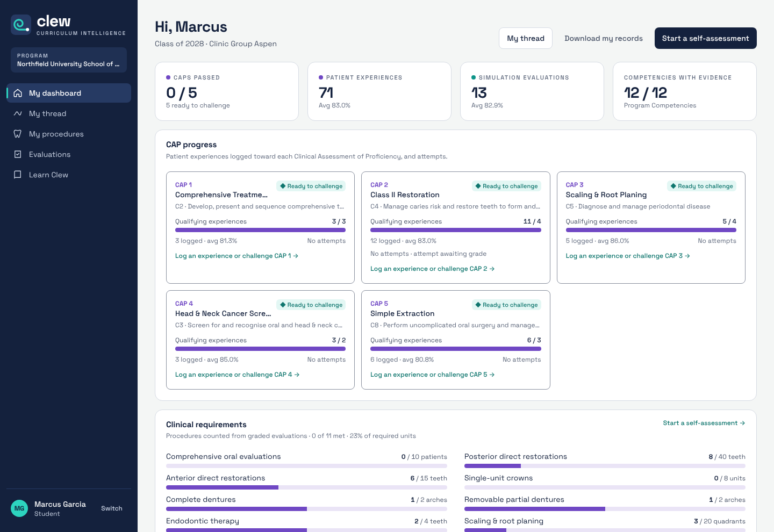Click the CAP 2 Ready to challenge badge
Image resolution: width=774 pixels, height=532 pixels.
506,186
